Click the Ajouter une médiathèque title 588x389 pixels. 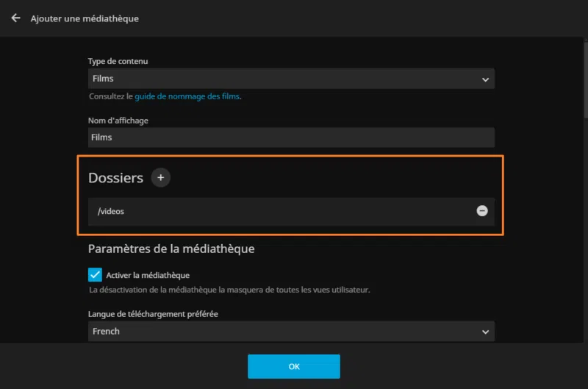85,18
